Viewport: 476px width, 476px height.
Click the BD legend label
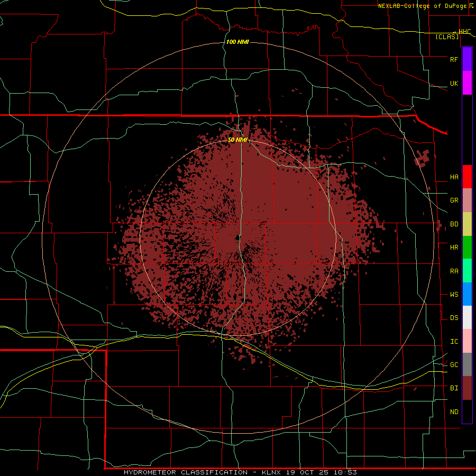454,224
